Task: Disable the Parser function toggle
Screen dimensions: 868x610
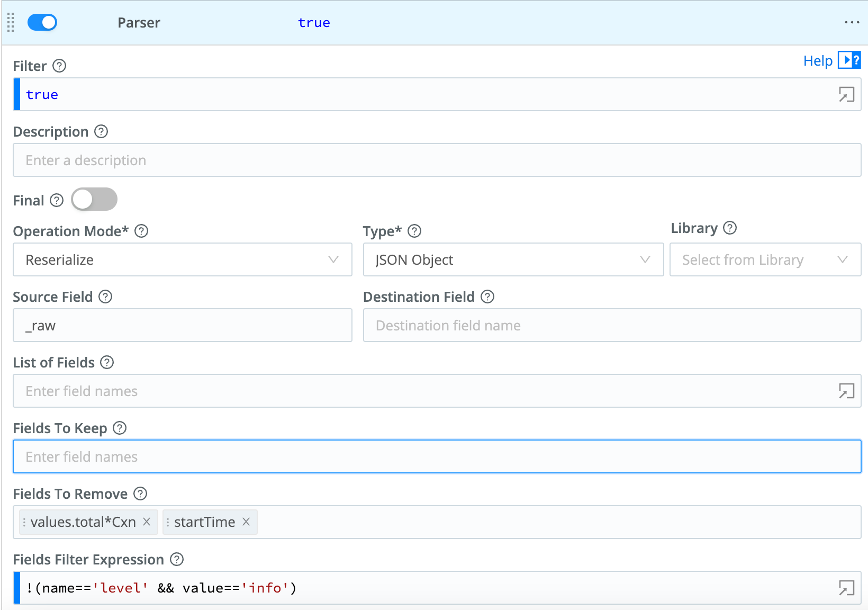Action: pyautogui.click(x=42, y=22)
